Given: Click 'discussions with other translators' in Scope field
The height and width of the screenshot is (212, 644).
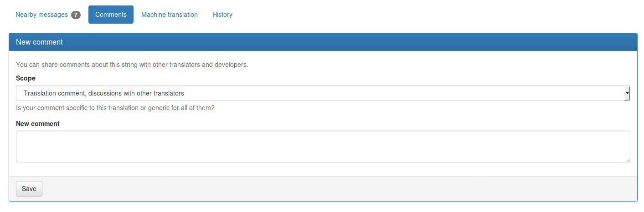Looking at the screenshot, I should click(136, 93).
